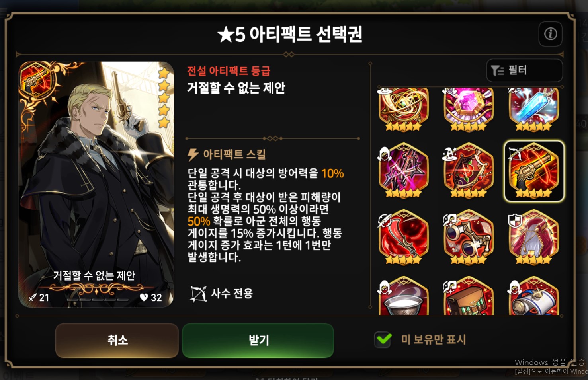Click the 사수 전용 archer class icon
This screenshot has height=380, width=588.
click(x=198, y=294)
